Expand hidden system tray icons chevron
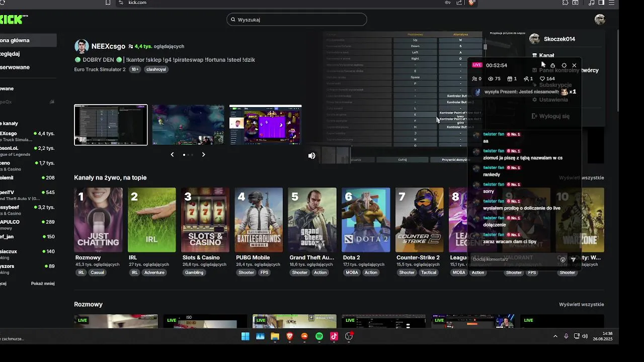Viewport: 644px width, 362px height. [x=555, y=336]
